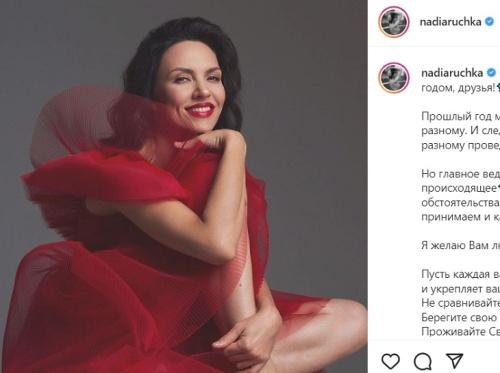Open the red dress post photo

[184, 186]
